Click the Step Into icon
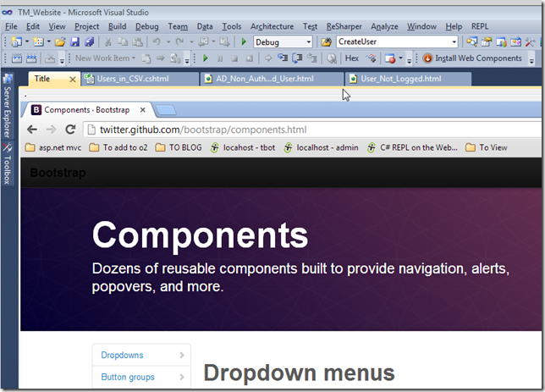Screen dimensions: 545x392 click(283, 58)
